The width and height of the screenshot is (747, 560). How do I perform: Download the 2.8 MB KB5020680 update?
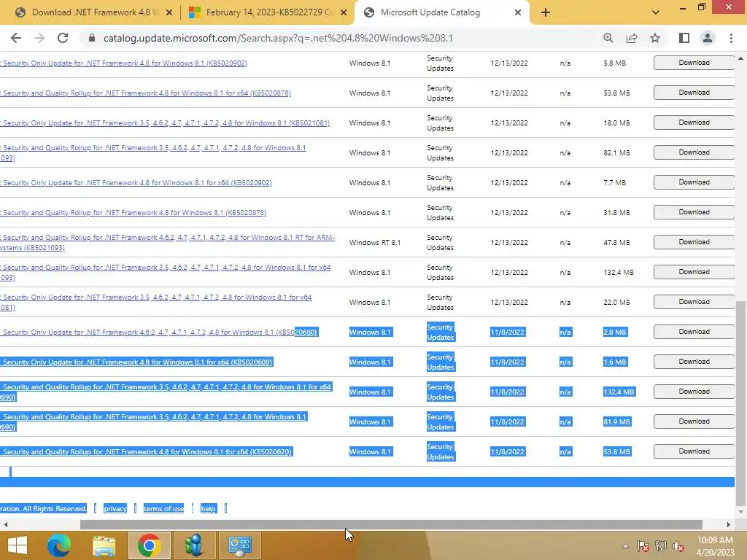coord(694,332)
